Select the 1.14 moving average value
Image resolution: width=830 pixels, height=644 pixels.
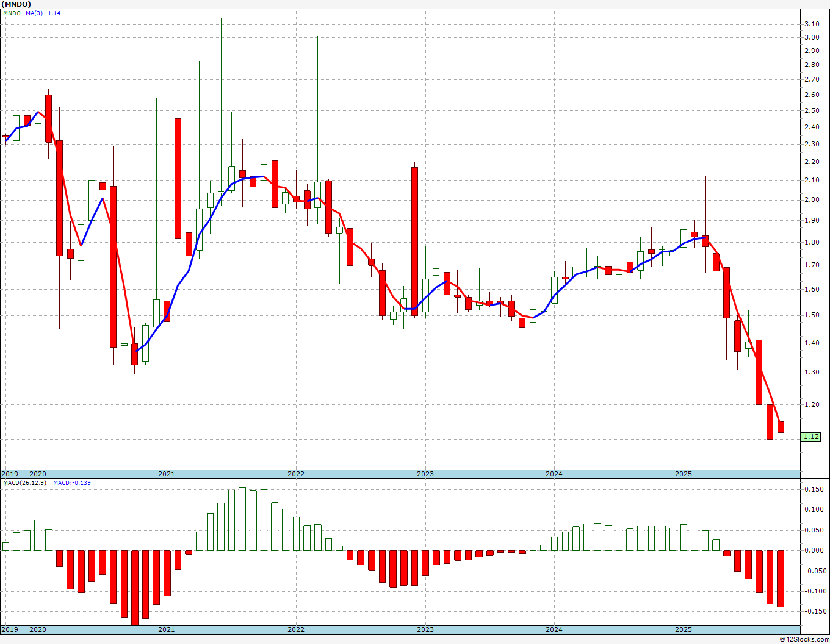(54, 13)
